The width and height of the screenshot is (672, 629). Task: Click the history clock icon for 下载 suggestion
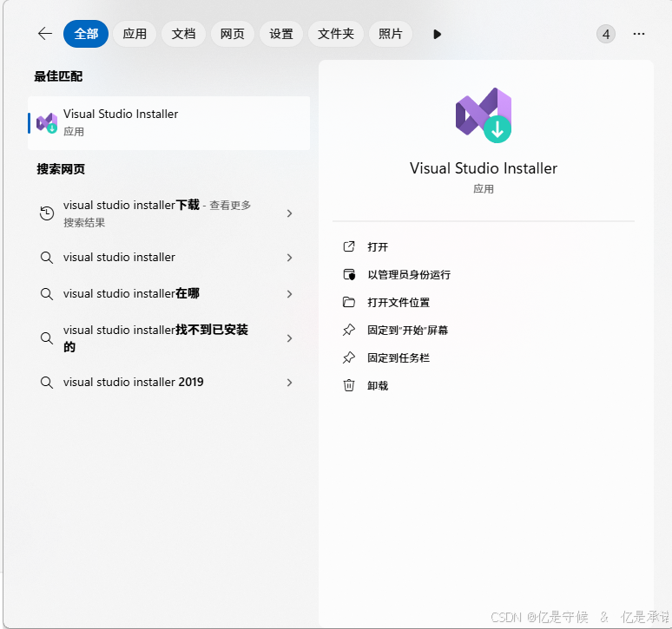click(47, 213)
